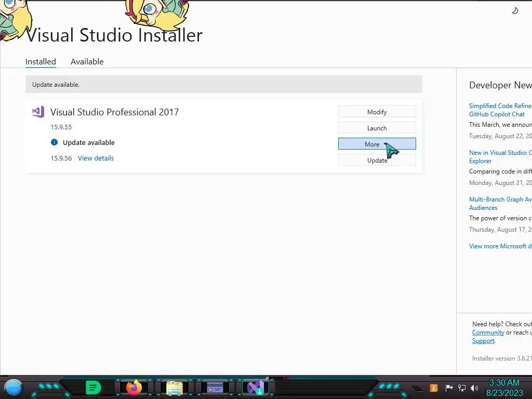Image resolution: width=532 pixels, height=399 pixels.
Task: Click the 'Update available.' notification banner
Action: pos(224,85)
